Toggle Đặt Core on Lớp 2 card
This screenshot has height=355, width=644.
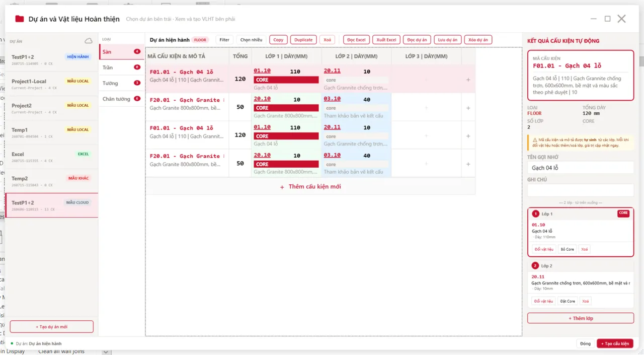point(568,301)
